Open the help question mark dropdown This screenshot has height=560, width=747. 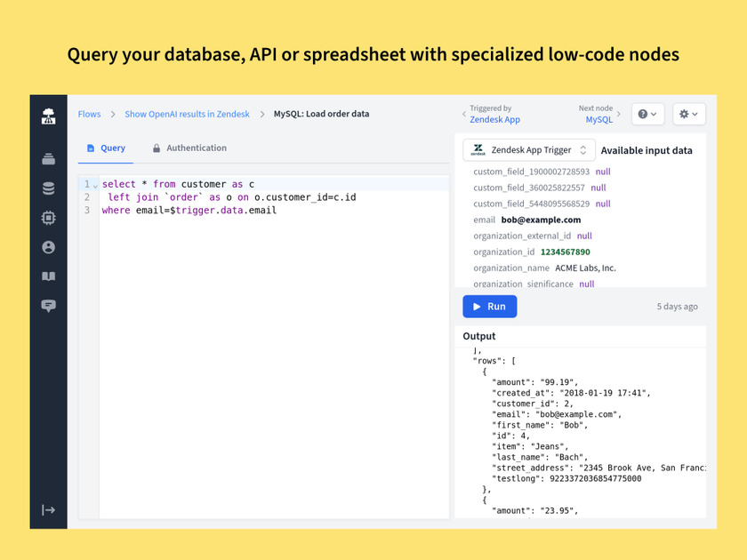(x=647, y=114)
